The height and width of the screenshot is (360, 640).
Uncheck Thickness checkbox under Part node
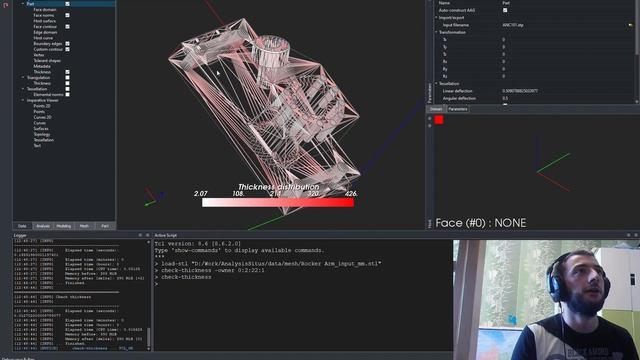67,72
